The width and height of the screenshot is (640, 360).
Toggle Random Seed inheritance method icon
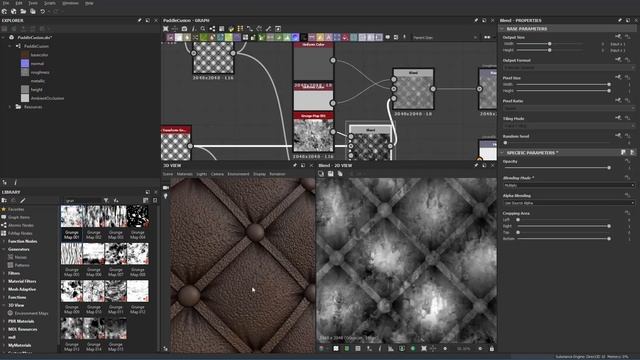point(618,136)
